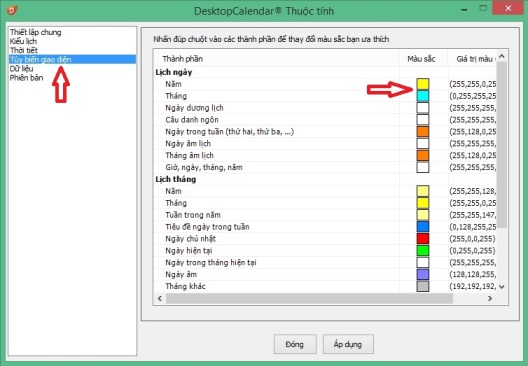Click yellow swatch for Lịch ngày Năm
528x366 pixels.
tap(423, 84)
